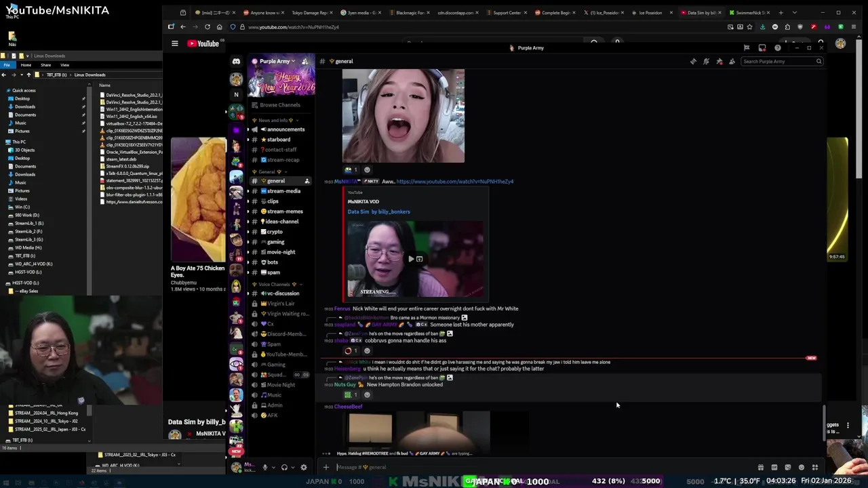The image size is (868, 488).
Task: Click browser back arrow
Action: click(183, 27)
